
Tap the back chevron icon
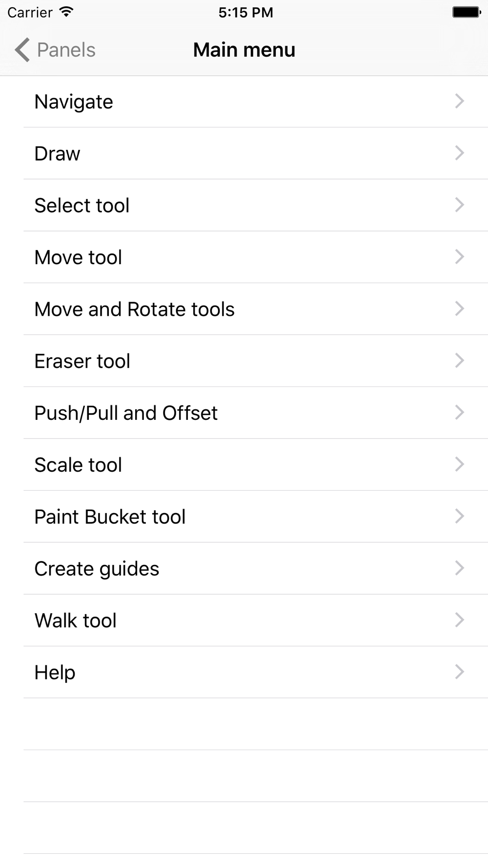(x=22, y=50)
